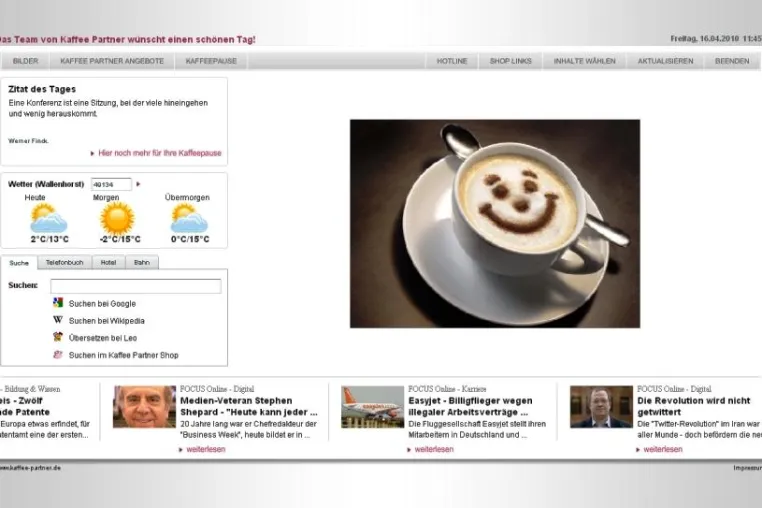Click BEENDEN to exit
Viewport: 762px width, 508px height.
point(732,61)
